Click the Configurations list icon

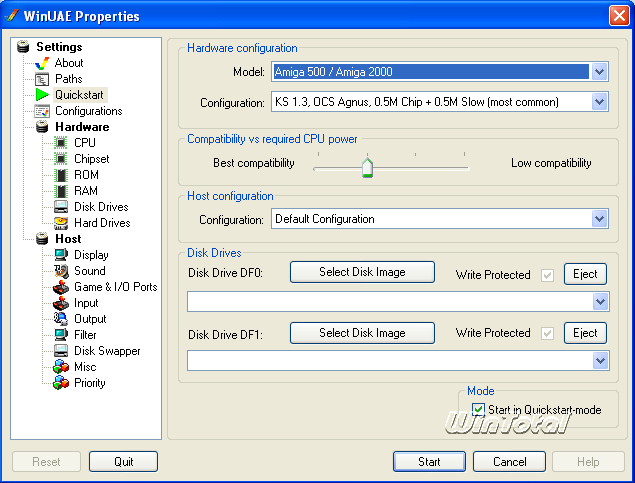click(42, 111)
